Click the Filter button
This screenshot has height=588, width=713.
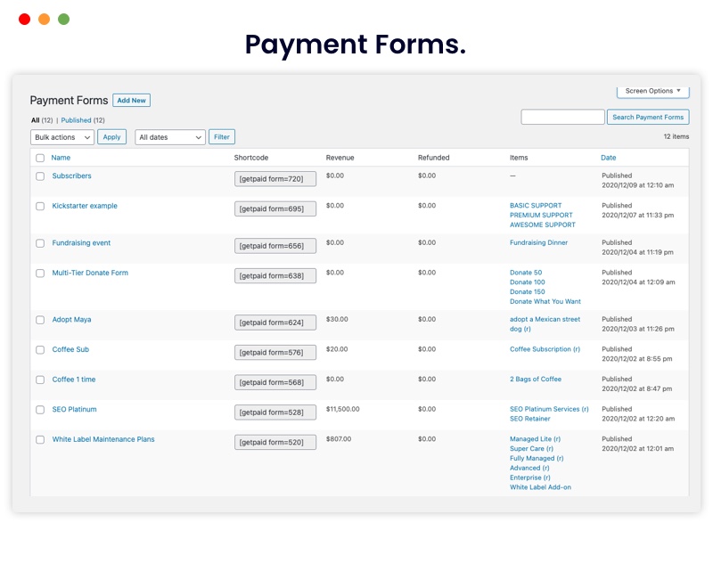pyautogui.click(x=222, y=137)
